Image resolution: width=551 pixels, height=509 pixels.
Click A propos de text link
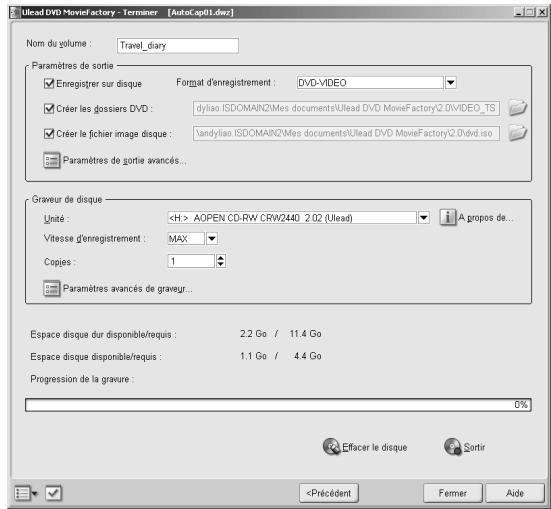[x=486, y=218]
